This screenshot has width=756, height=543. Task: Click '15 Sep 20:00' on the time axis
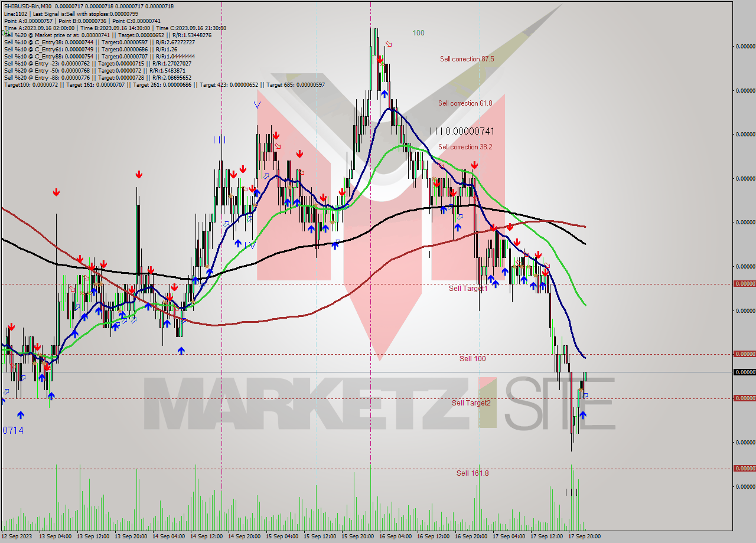(359, 537)
